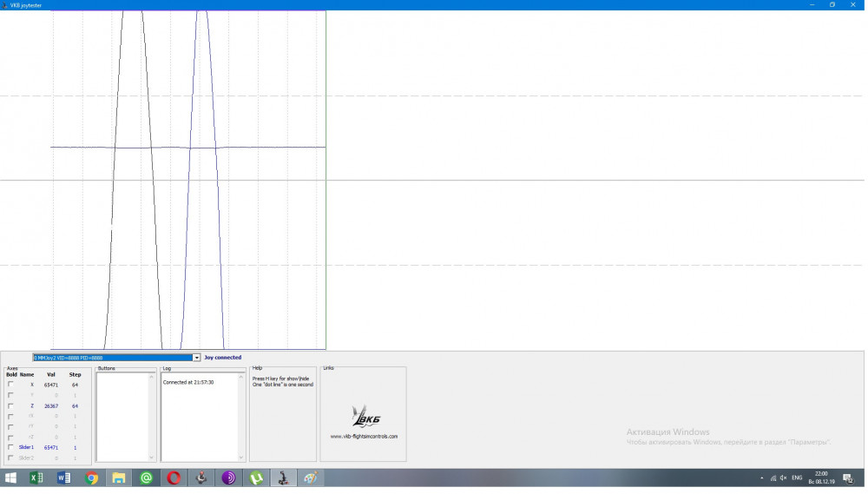
Task: Click the Step column header
Action: pyautogui.click(x=76, y=375)
